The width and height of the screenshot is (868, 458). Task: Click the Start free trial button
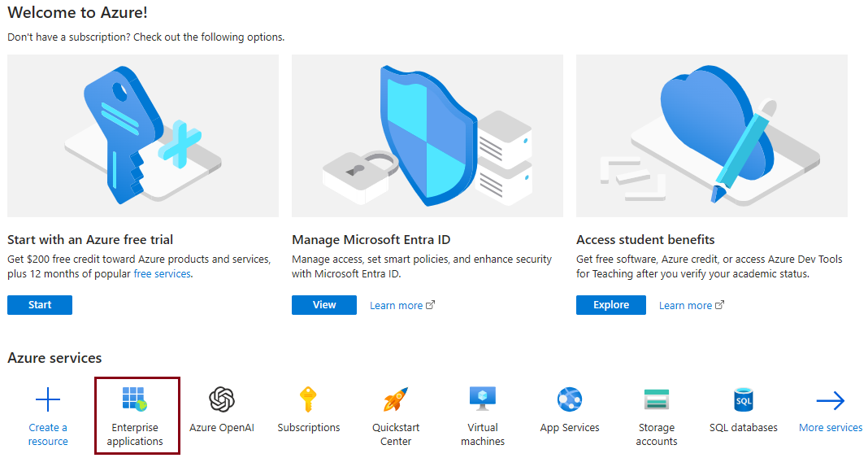[x=40, y=305]
